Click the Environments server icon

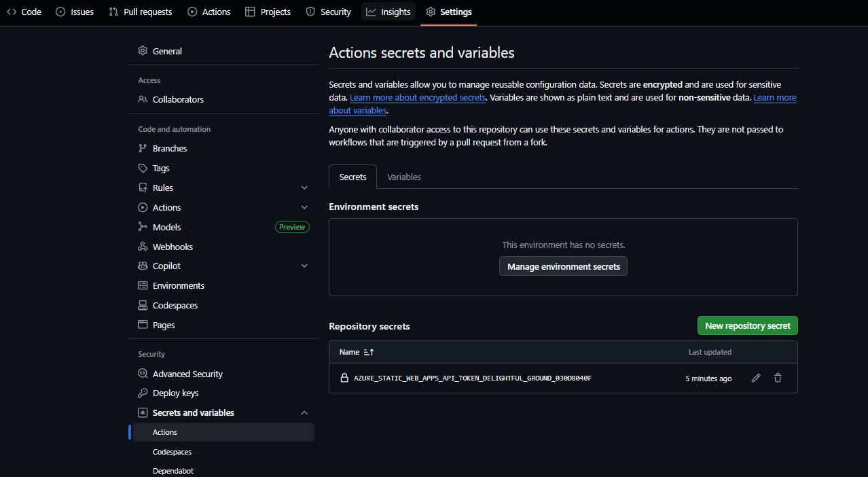[143, 285]
